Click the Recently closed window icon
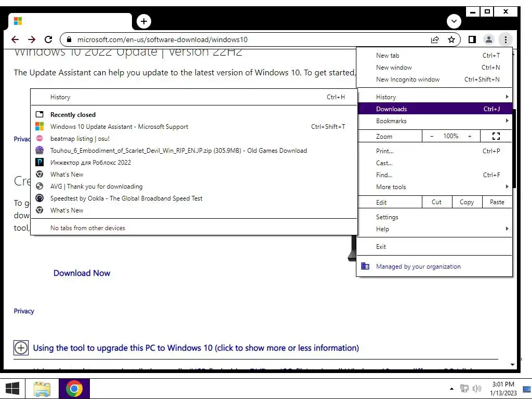 tap(39, 114)
